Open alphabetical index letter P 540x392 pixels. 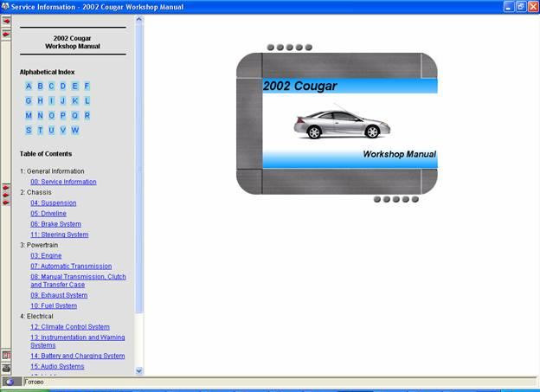pyautogui.click(x=63, y=115)
